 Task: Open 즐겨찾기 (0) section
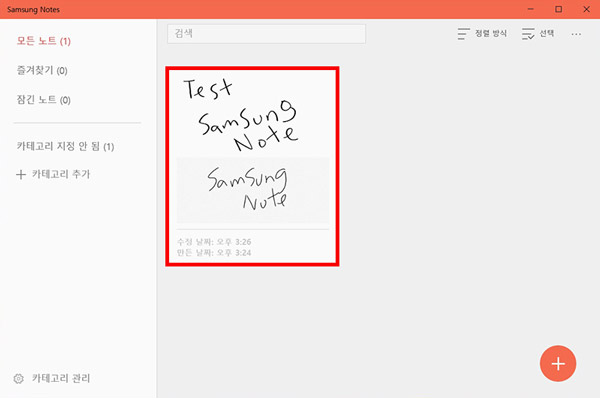pyautogui.click(x=42, y=70)
